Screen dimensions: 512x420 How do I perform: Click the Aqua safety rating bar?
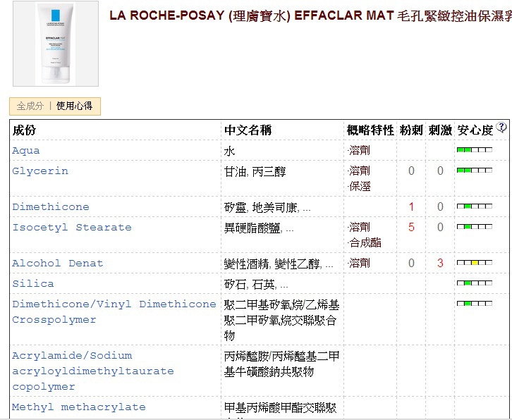pos(475,150)
